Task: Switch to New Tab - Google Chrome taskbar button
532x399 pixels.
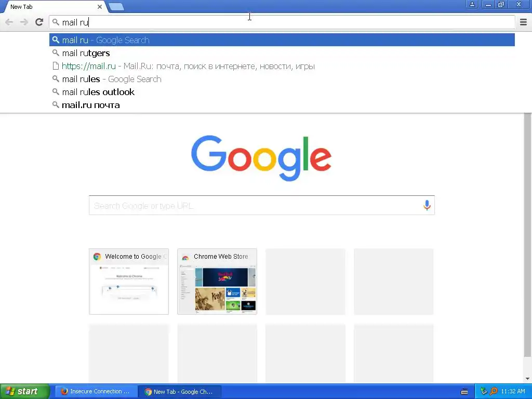Action: [180, 392]
